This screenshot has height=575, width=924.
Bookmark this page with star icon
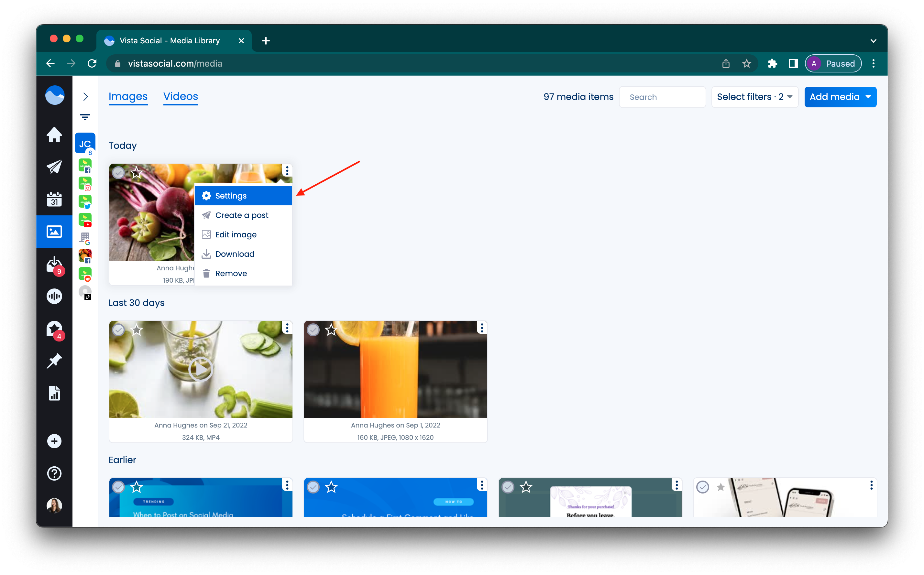pyautogui.click(x=747, y=63)
